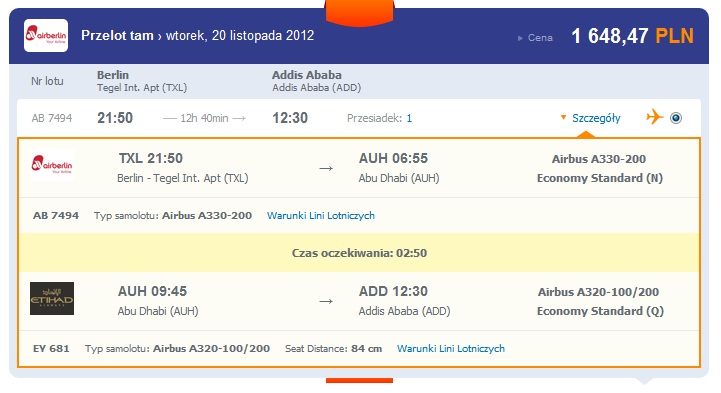This screenshot has width=721, height=393.
Task: Click the Przesiadek count link 1
Action: (x=409, y=119)
